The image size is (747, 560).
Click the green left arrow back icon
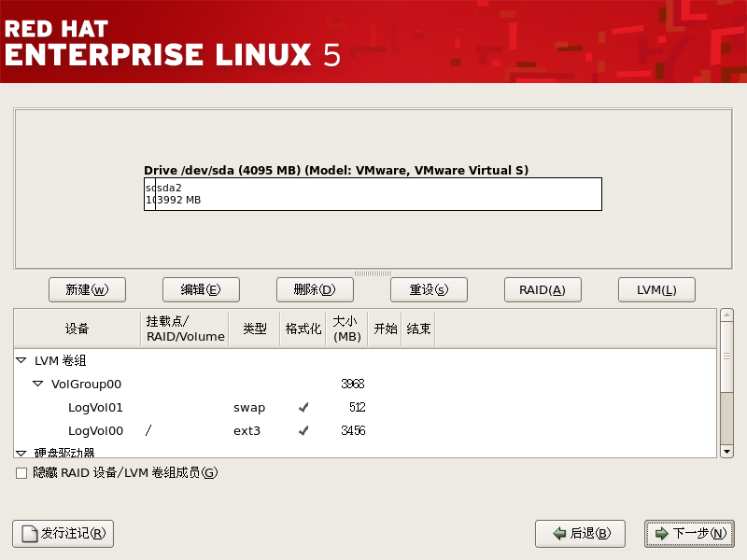559,533
